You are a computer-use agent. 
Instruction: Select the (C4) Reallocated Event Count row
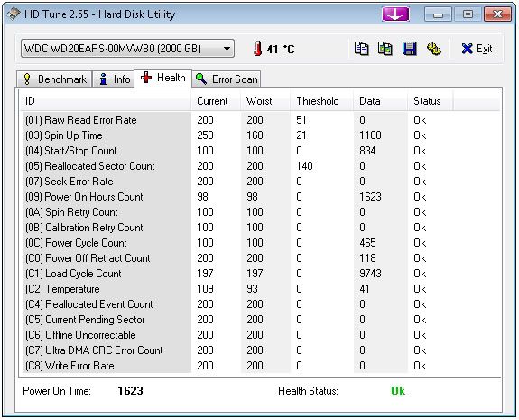click(238, 304)
